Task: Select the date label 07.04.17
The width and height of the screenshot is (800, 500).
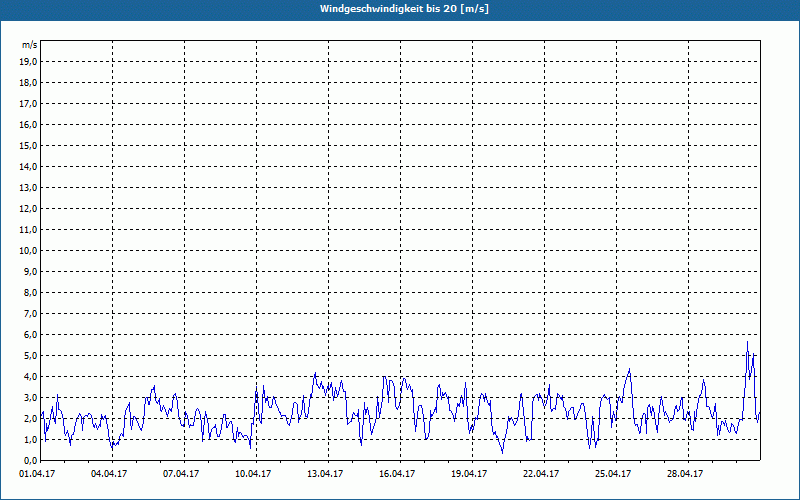Action: 181,473
